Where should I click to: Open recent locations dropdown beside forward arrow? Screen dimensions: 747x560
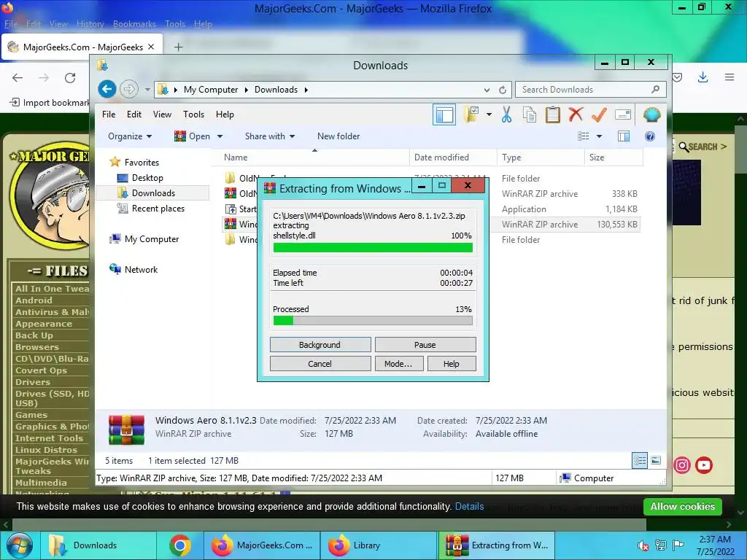coord(147,90)
